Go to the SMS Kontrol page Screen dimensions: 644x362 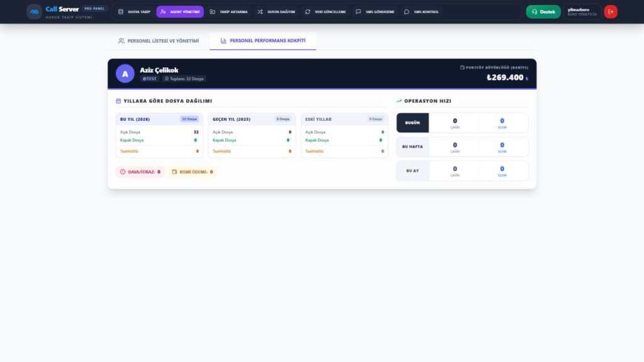click(421, 12)
